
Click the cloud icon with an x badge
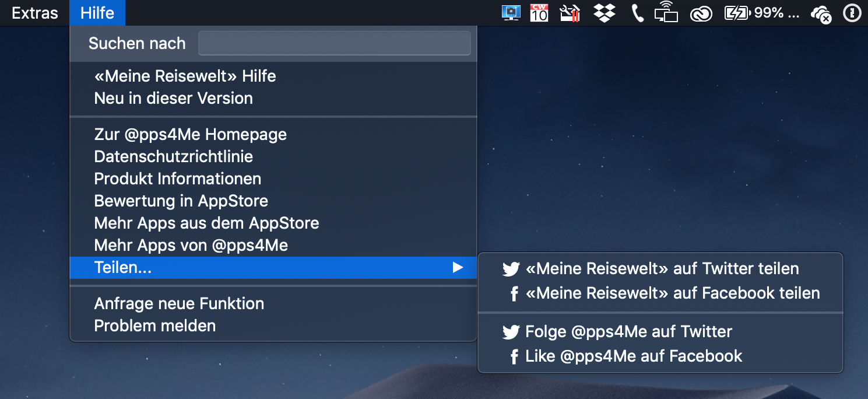821,13
